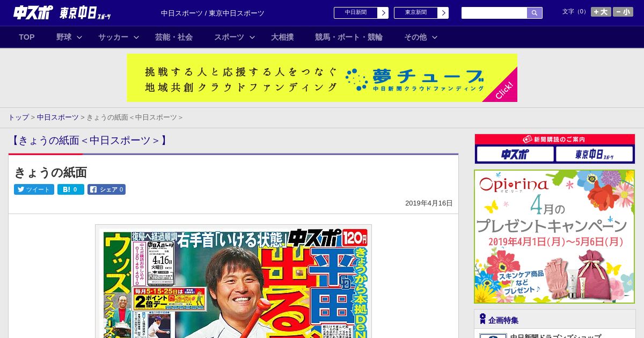Image resolution: width=644 pixels, height=338 pixels.
Task: Open Opirina present campaign ad
Action: coord(554,237)
